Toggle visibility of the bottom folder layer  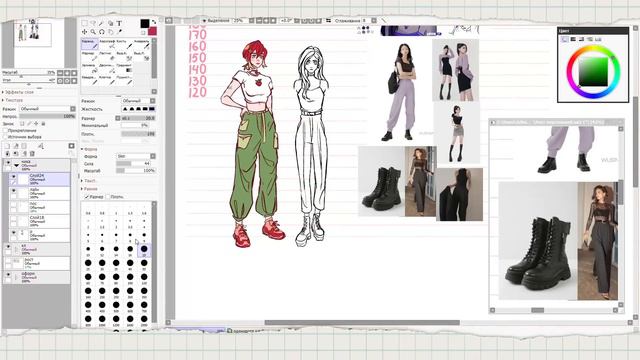[8, 275]
